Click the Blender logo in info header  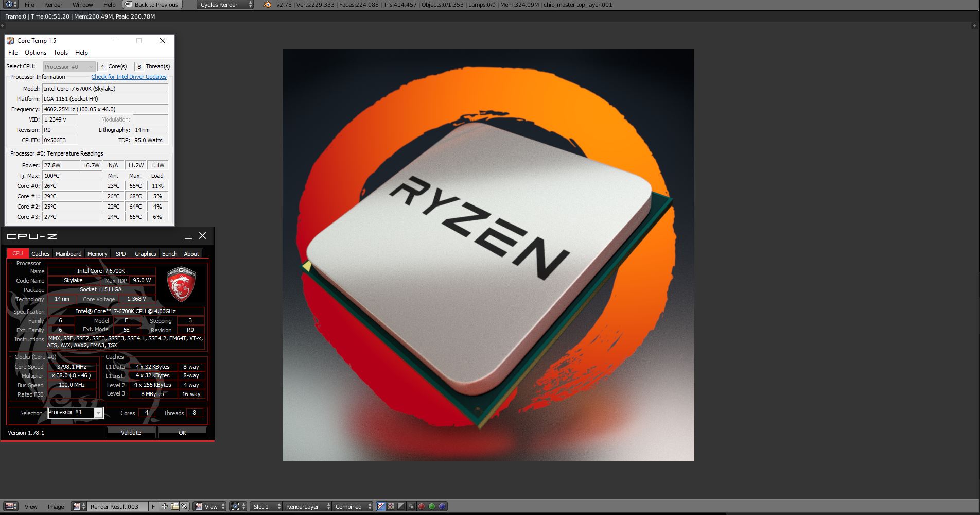[x=267, y=5]
